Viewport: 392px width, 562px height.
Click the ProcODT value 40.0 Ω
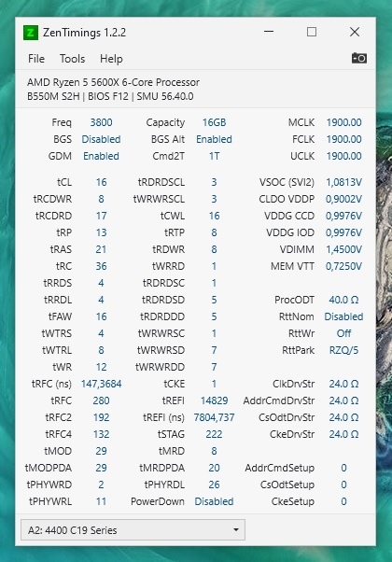343,300
